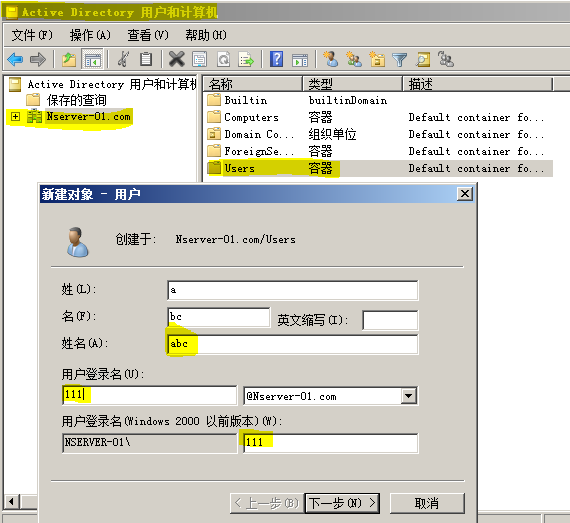Click the 用户登录名(U) input field
Screen dimensions: 570x523
pos(149,395)
